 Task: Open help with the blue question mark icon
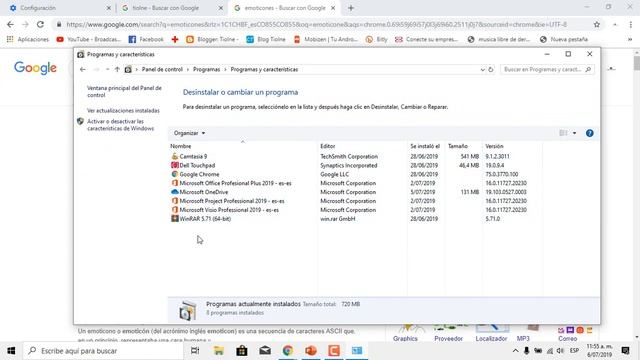coord(589,133)
